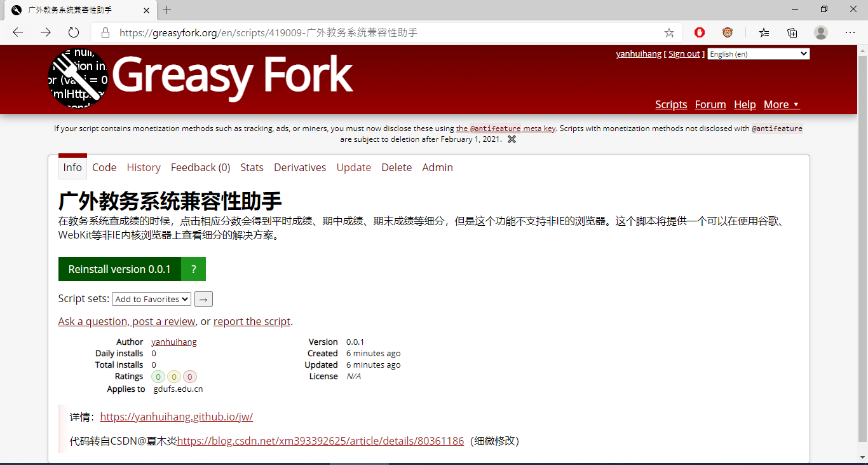Add this page to favorites star
The width and height of the screenshot is (868, 465).
tap(669, 32)
